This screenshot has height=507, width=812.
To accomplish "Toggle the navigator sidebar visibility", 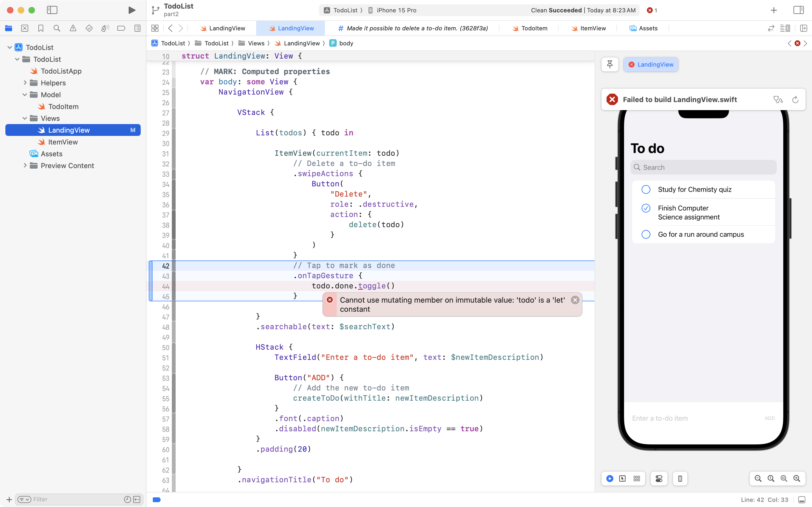I will tap(52, 10).
